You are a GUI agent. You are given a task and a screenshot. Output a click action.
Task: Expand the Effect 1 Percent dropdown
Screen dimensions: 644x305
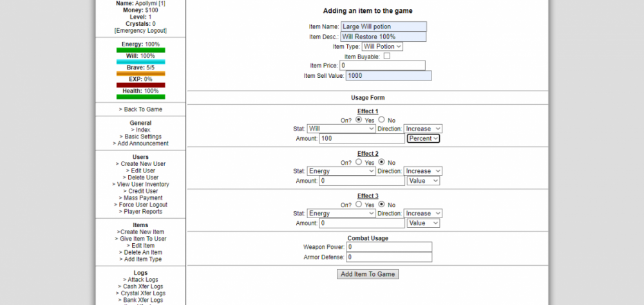tap(423, 138)
